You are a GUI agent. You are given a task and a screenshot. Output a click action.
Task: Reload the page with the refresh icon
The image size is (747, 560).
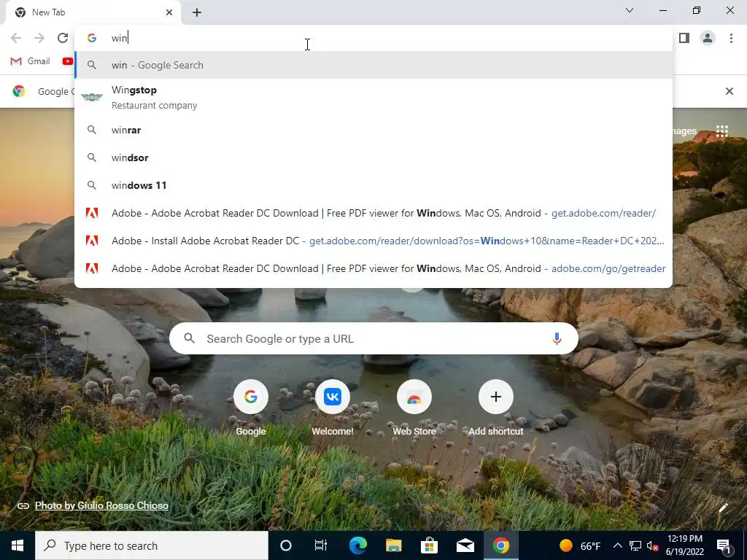coord(63,38)
